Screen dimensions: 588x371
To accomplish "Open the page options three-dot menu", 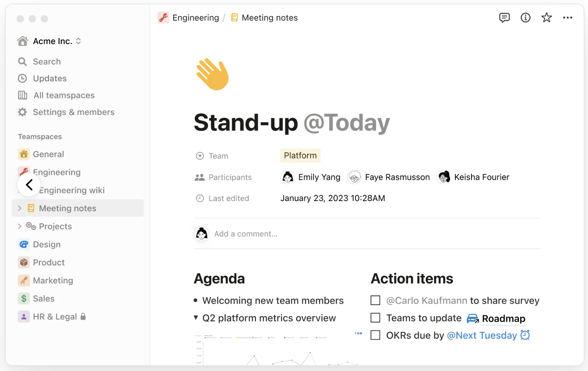I will pyautogui.click(x=567, y=17).
